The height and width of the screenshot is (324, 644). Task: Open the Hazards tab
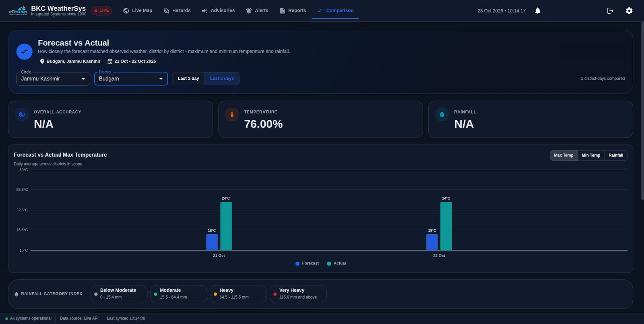177,10
